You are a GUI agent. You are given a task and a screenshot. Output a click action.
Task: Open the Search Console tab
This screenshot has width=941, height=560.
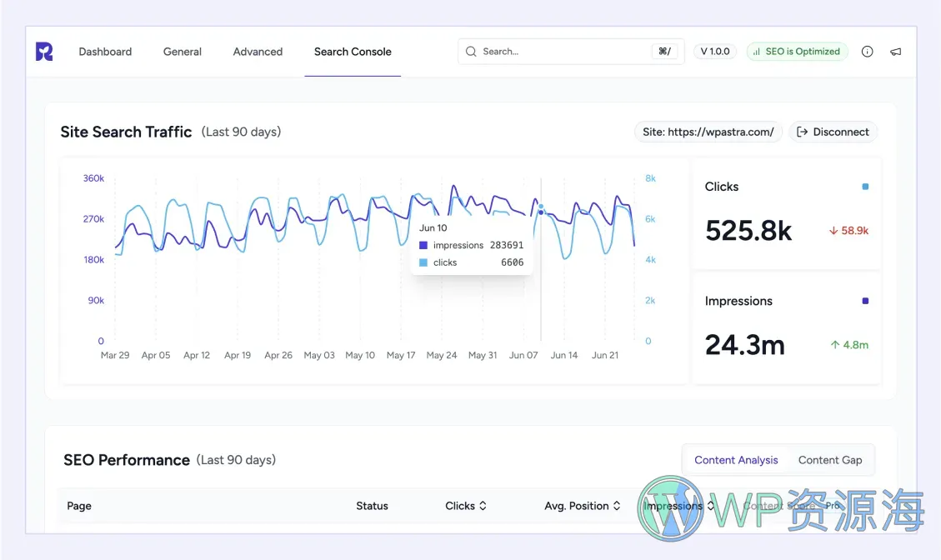tap(353, 51)
